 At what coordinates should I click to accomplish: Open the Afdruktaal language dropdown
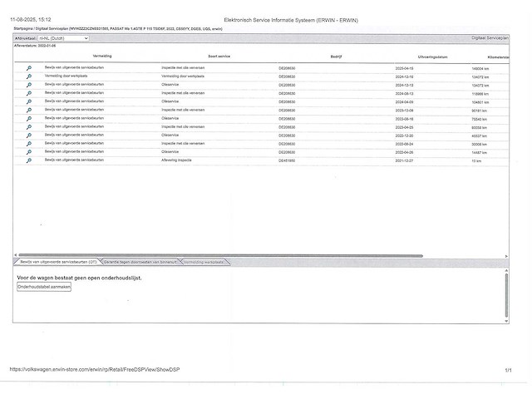62,37
